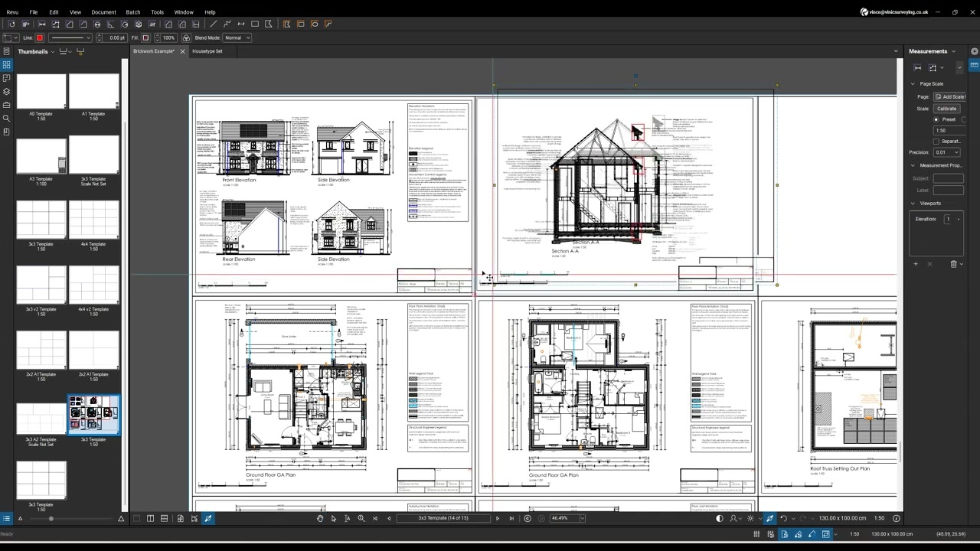Viewport: 980px width, 551px height.
Task: Select the Rectangle markup tool
Action: [x=255, y=24]
